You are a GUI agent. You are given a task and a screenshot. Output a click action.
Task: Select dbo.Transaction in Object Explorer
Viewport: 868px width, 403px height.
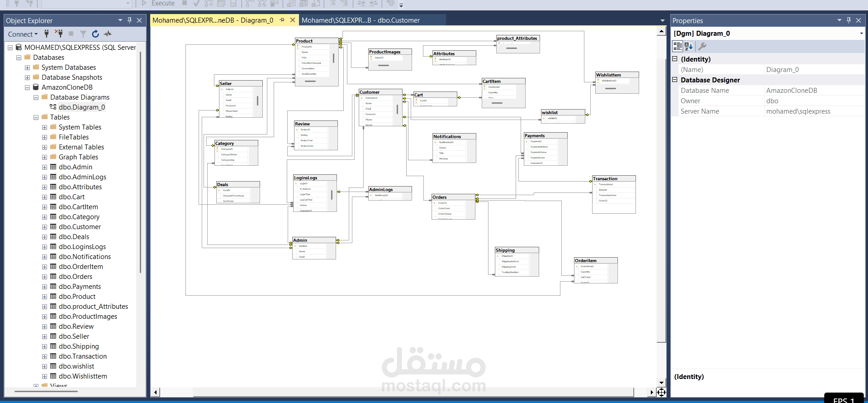[83, 356]
